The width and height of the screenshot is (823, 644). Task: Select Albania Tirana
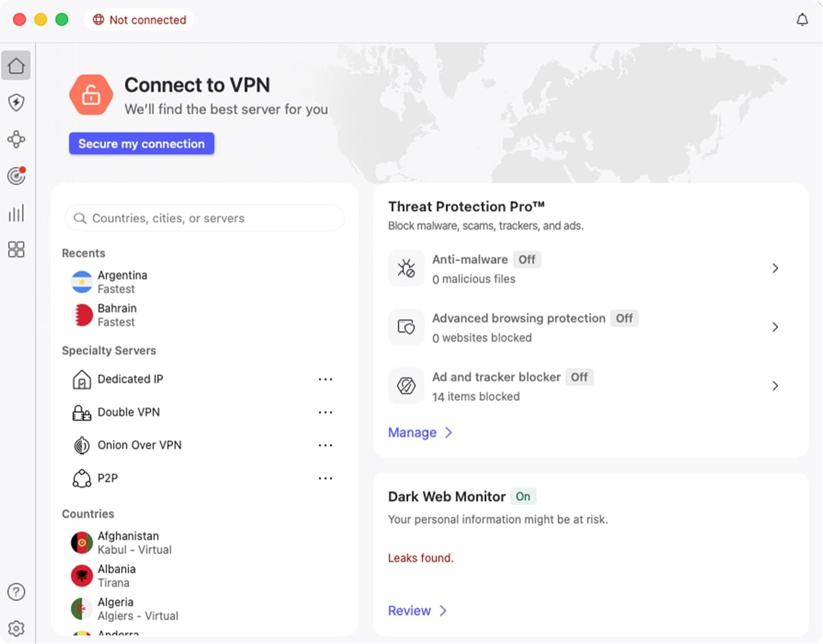point(204,576)
